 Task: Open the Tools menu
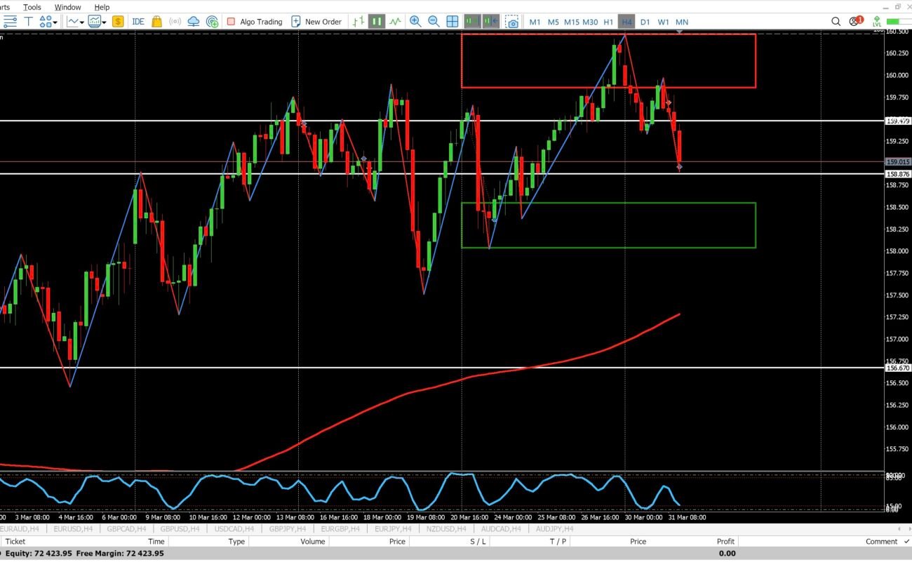coord(32,7)
